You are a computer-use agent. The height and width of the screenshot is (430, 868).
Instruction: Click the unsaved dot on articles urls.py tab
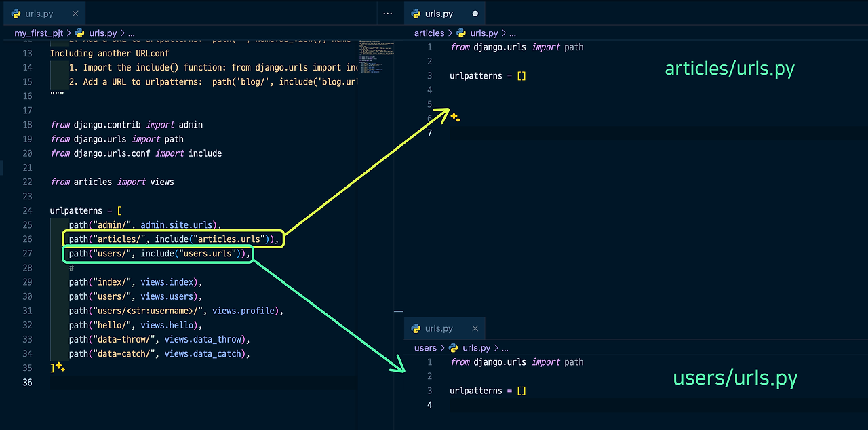[x=475, y=14]
